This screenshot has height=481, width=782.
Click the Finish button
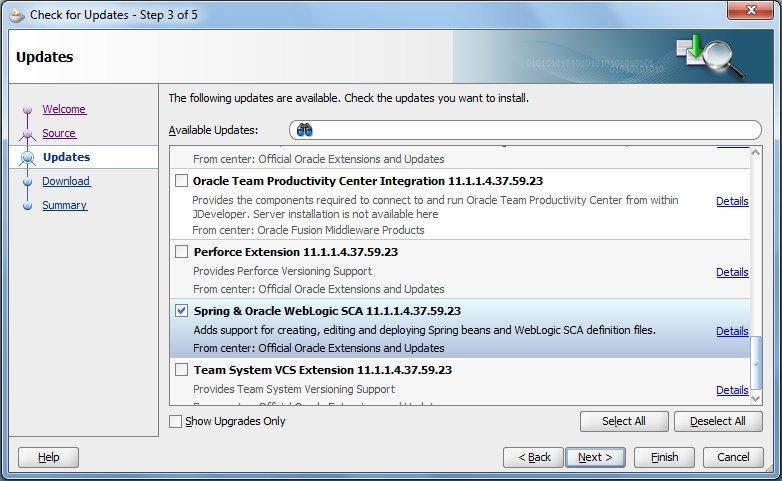coord(664,457)
